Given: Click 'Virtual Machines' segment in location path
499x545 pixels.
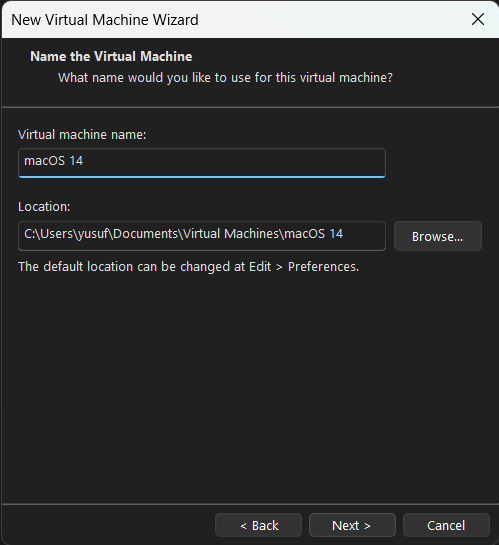Looking at the screenshot, I should 231,234.
